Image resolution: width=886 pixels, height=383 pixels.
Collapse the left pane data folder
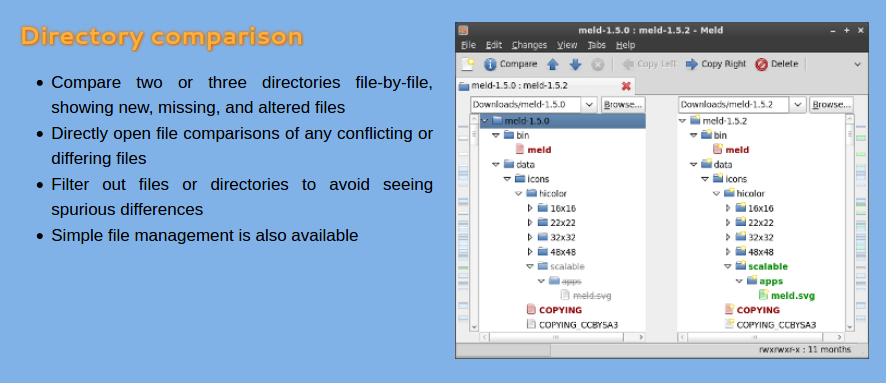pos(496,164)
